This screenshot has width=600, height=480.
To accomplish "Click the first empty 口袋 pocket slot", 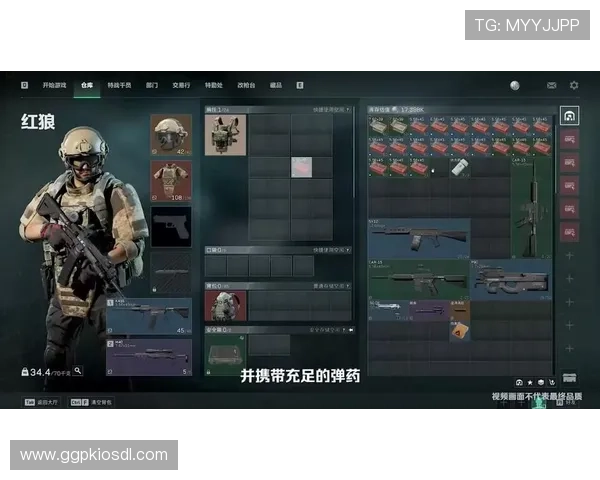I will [215, 266].
